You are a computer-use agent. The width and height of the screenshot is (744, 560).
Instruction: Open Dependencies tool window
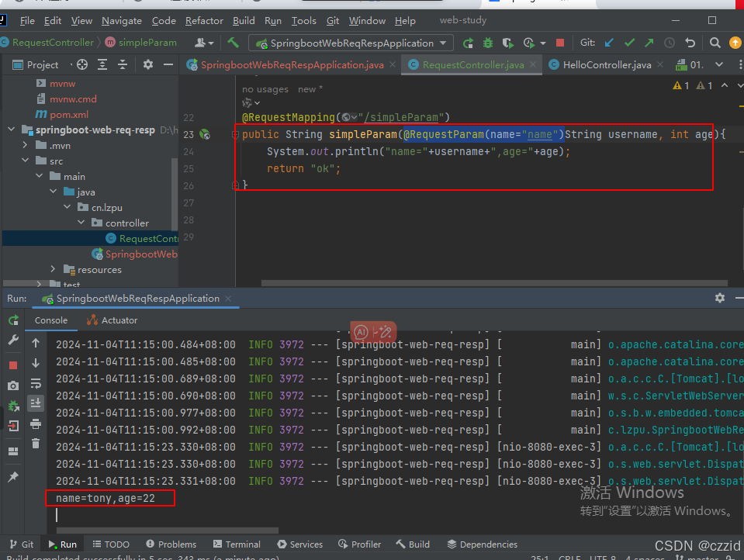pos(482,544)
